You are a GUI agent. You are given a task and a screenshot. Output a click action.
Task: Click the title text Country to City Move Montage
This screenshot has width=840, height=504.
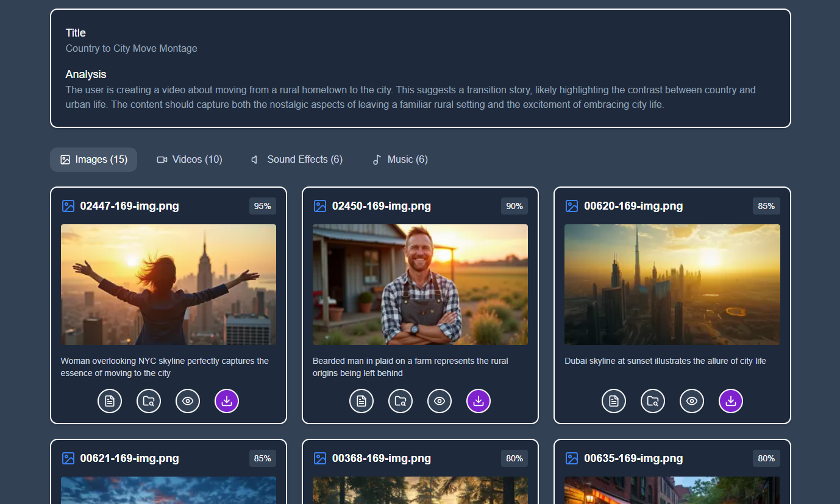click(132, 48)
